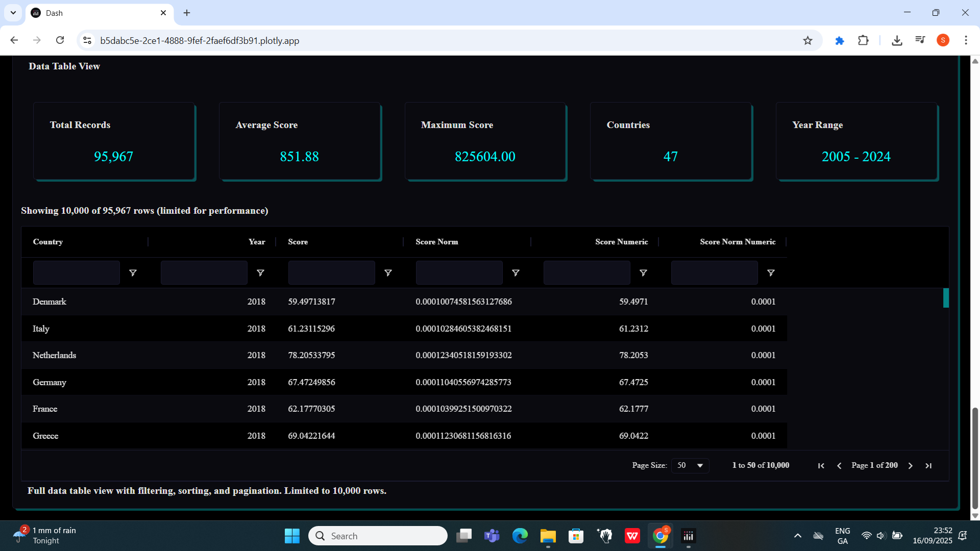
Task: Show hidden system tray icons
Action: pyautogui.click(x=797, y=536)
